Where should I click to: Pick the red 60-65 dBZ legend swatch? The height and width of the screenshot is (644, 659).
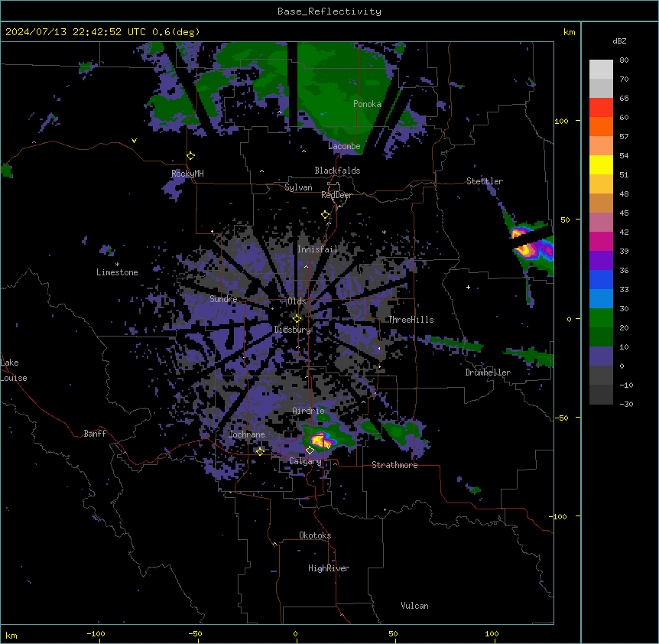click(601, 108)
